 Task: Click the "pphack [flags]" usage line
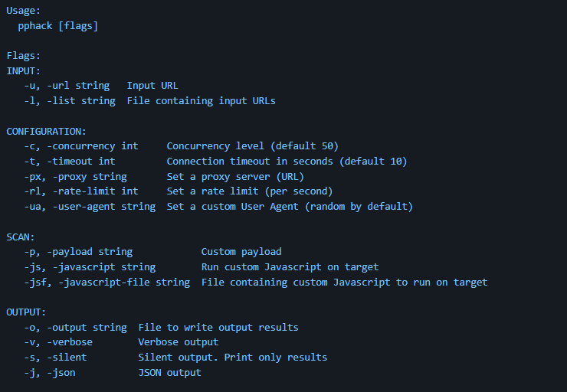pos(58,26)
